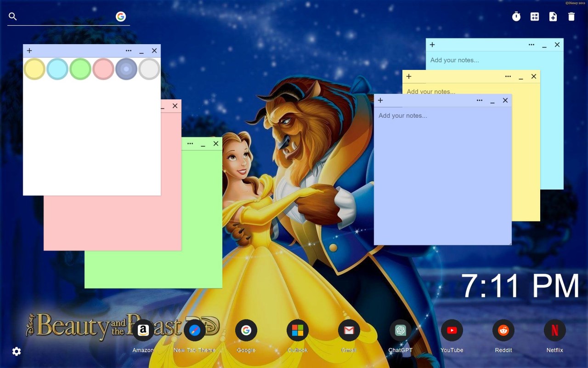
Task: Close the yellow sticky note
Action: 534,76
